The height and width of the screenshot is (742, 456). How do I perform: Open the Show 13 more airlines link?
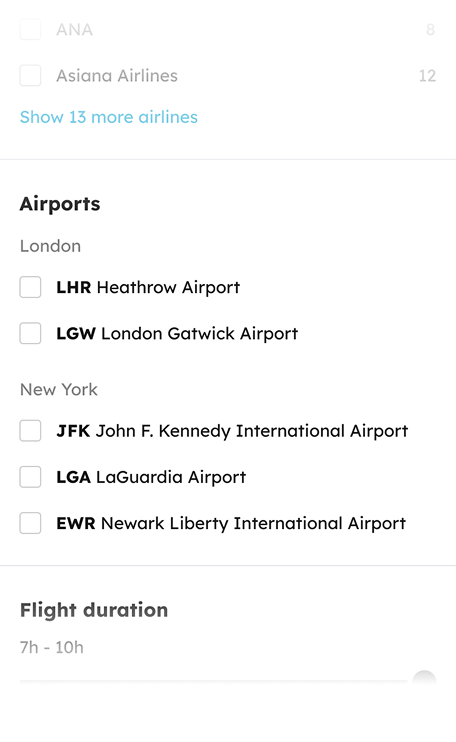point(109,117)
